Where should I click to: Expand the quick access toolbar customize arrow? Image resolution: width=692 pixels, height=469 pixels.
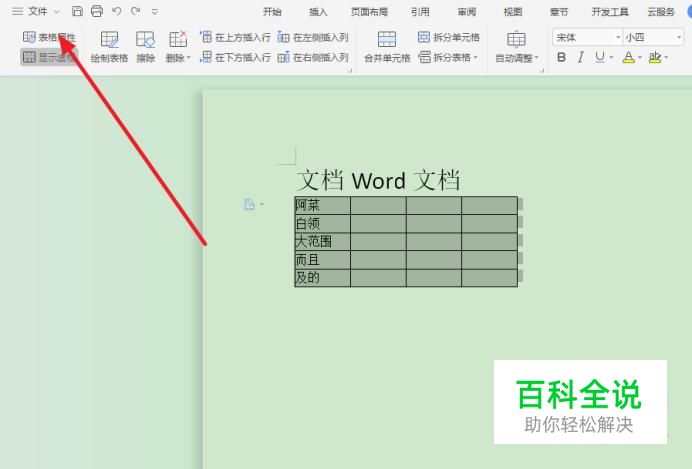(154, 12)
